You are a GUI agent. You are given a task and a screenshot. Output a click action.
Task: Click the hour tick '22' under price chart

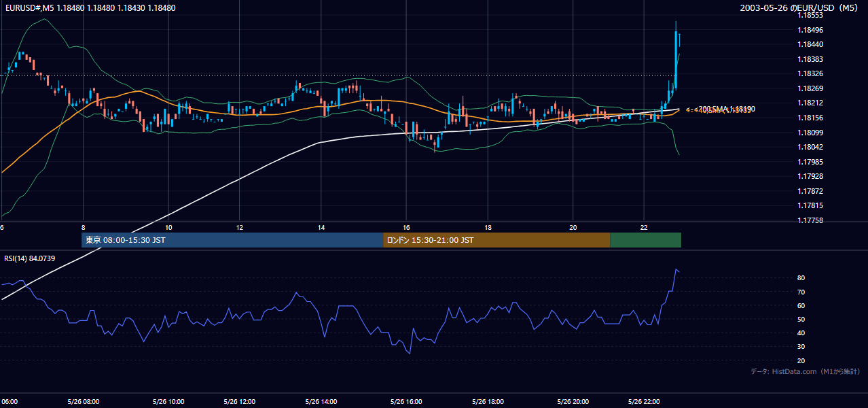coord(644,227)
